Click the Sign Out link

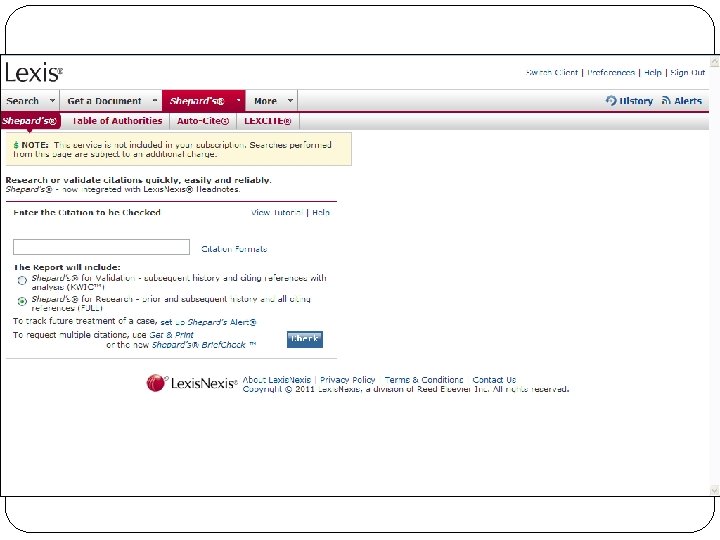pos(687,73)
